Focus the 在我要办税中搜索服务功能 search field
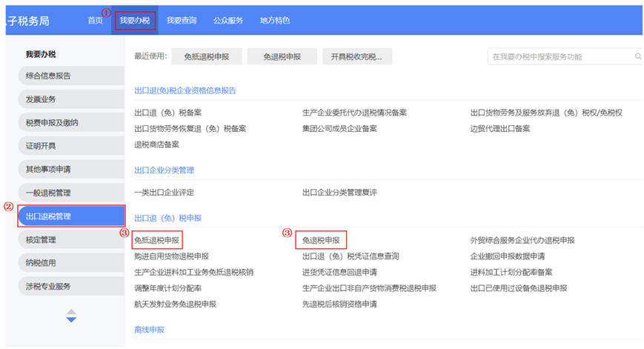 [x=560, y=56]
